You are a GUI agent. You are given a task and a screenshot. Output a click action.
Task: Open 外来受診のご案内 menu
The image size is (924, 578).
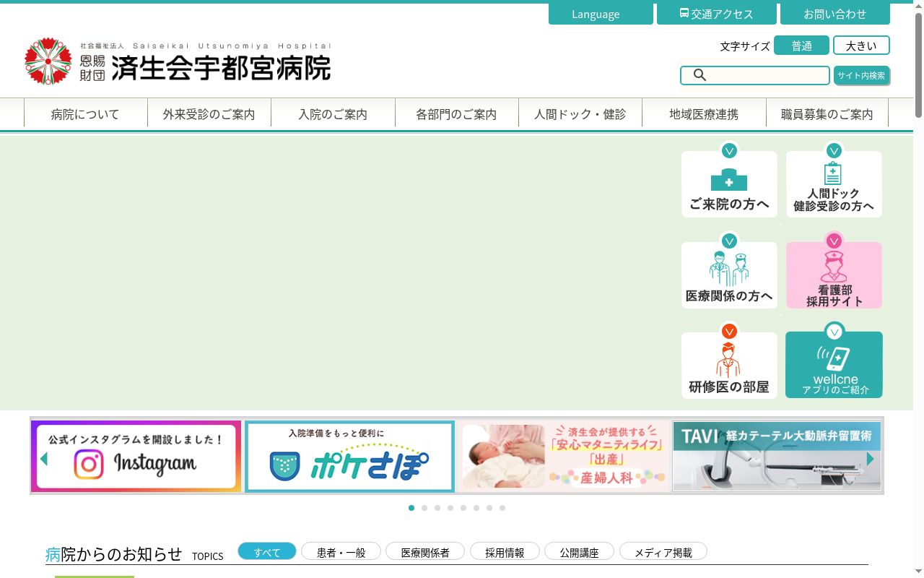(x=209, y=113)
